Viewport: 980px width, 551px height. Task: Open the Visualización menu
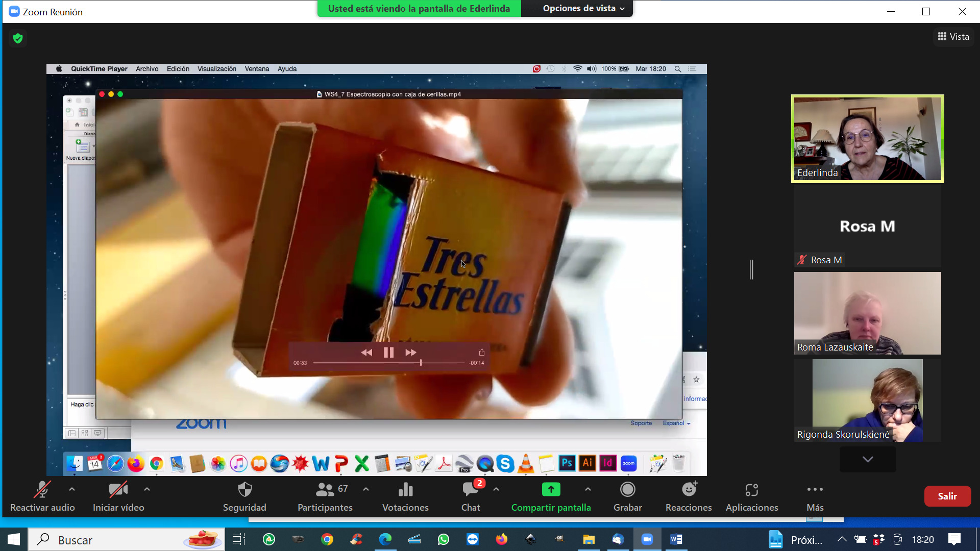click(x=217, y=69)
